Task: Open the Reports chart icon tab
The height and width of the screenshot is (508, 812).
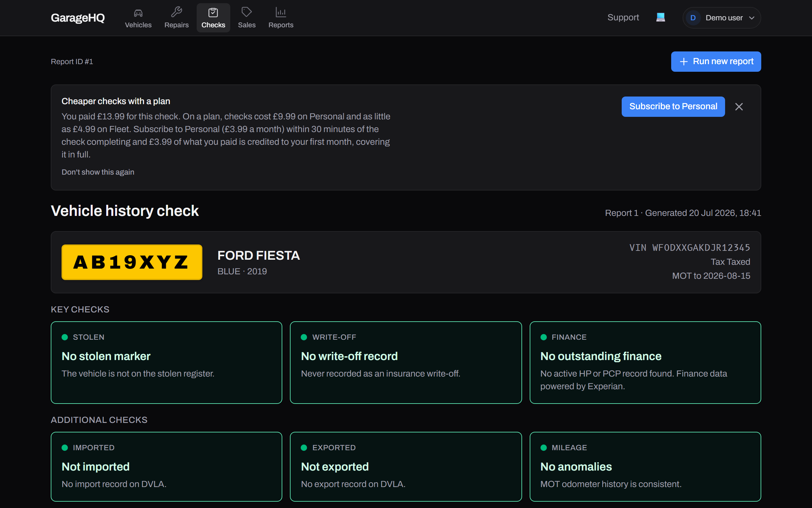Action: pyautogui.click(x=280, y=18)
